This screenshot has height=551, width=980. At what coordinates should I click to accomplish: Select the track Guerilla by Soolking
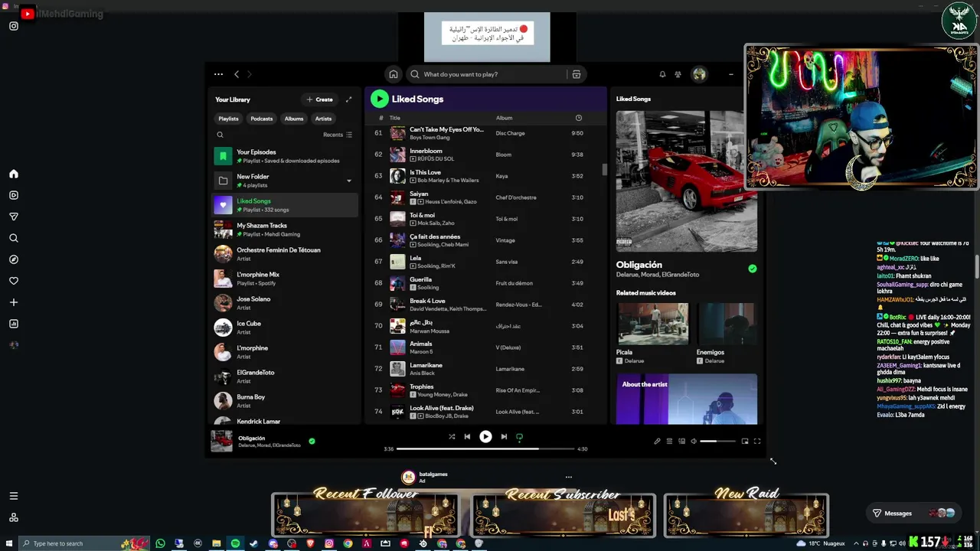tap(485, 283)
